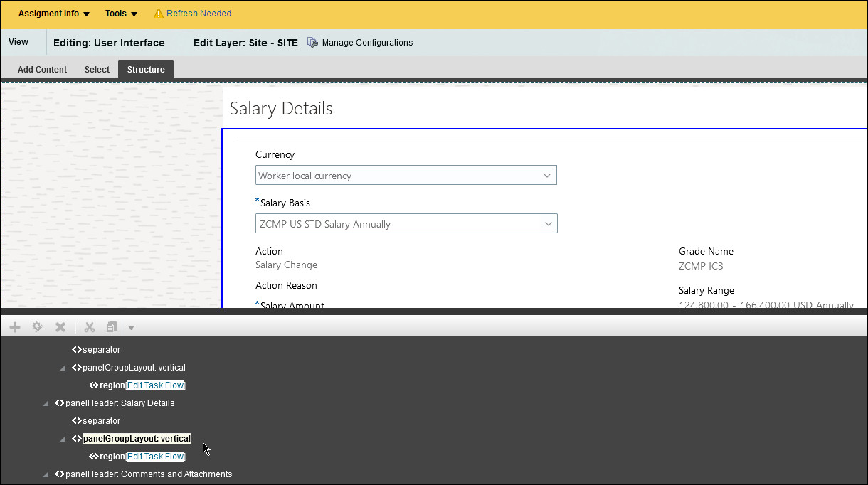The image size is (868, 485).
Task: Click the Manage Configurations link text
Action: (367, 43)
